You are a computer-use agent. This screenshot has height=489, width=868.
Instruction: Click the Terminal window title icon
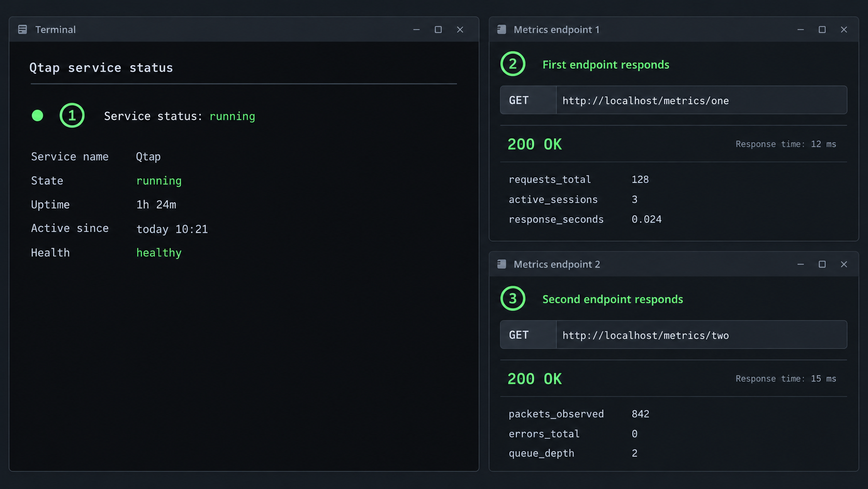tap(22, 30)
